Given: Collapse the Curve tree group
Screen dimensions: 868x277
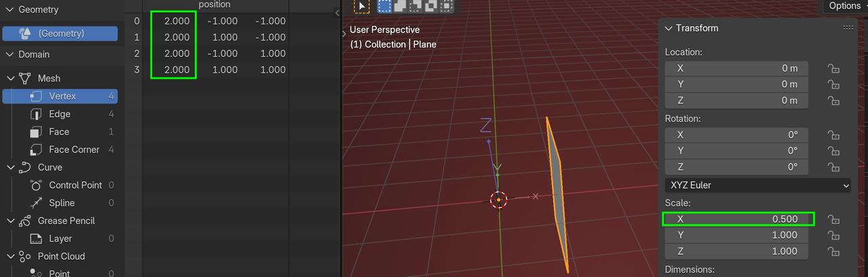Looking at the screenshot, I should pyautogui.click(x=11, y=167).
